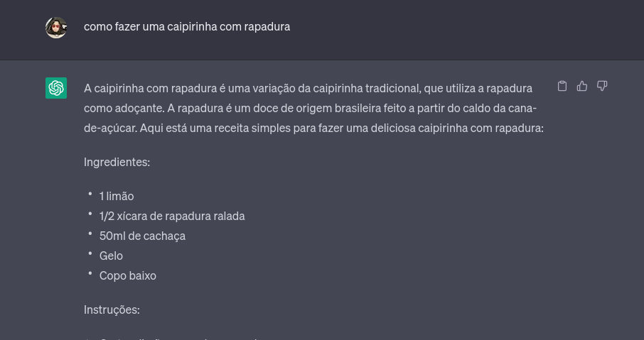Image resolution: width=644 pixels, height=340 pixels.
Task: Click the user profile avatar
Action: pos(56,28)
